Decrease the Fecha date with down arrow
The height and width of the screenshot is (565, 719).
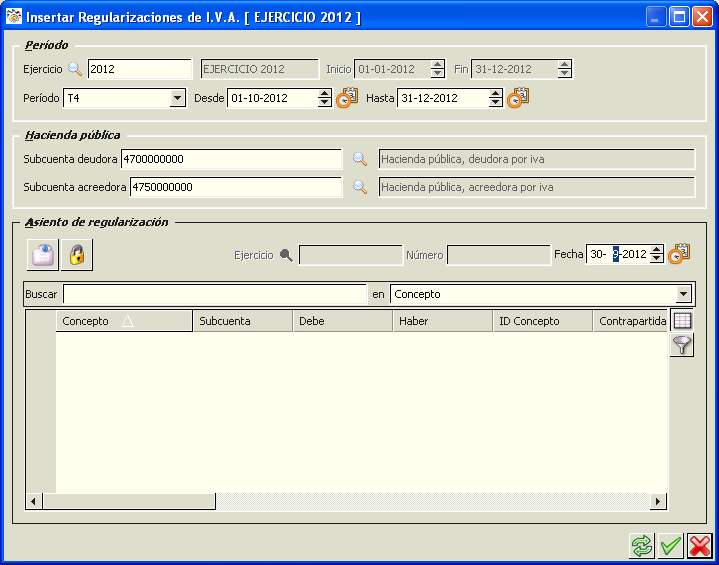click(657, 258)
